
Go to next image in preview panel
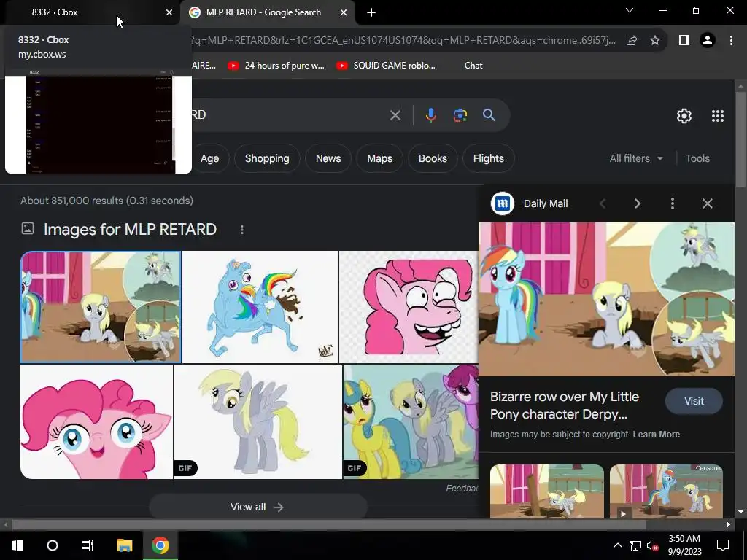(638, 204)
